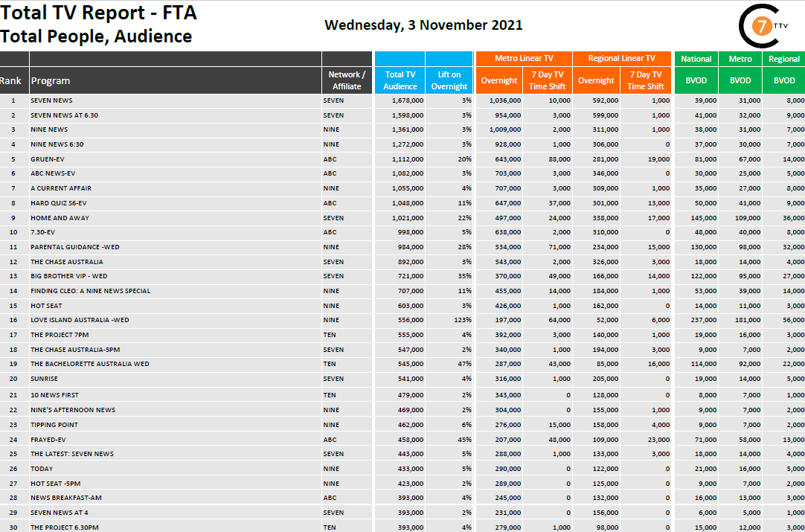Select the FINDING CLEO: A NINE NEWS SPECIAL row
This screenshot has height=532, width=805.
(x=90, y=291)
